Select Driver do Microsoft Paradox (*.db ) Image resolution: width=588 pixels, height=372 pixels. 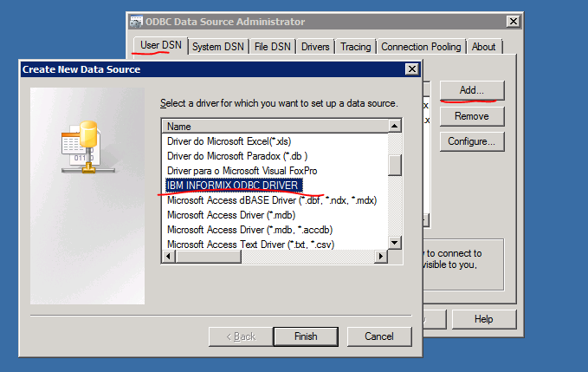pos(237,156)
